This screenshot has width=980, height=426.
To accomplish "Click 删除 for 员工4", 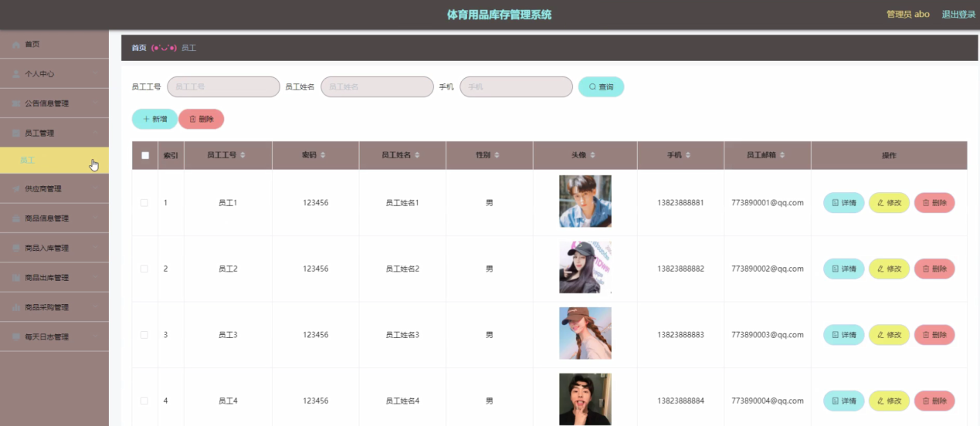I will [934, 401].
